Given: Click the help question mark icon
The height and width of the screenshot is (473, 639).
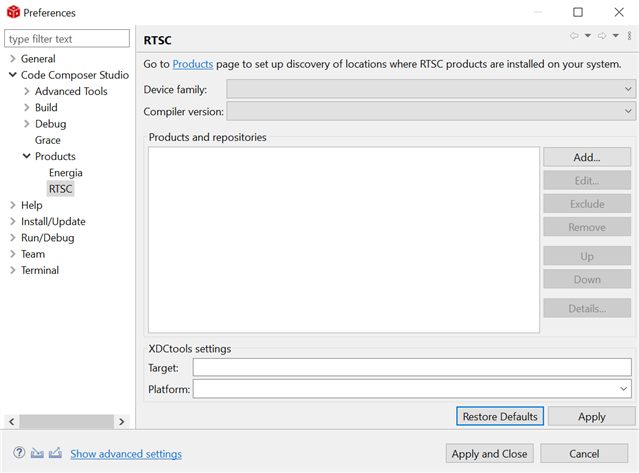Looking at the screenshot, I should coord(19,453).
